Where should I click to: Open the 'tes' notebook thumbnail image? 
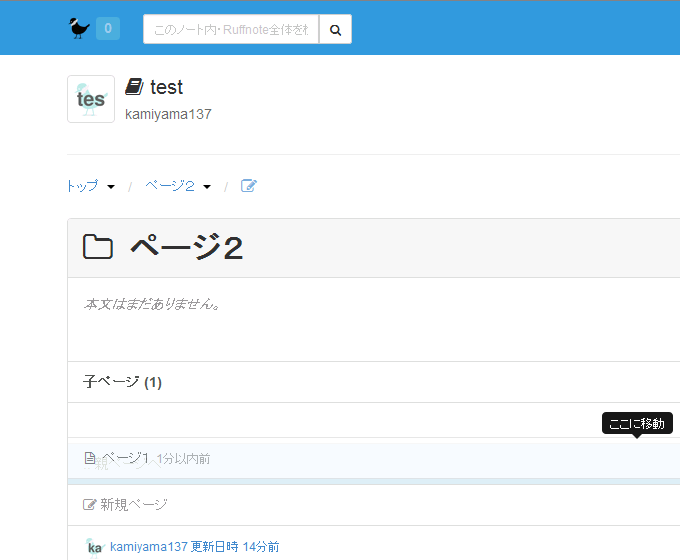tap(91, 99)
